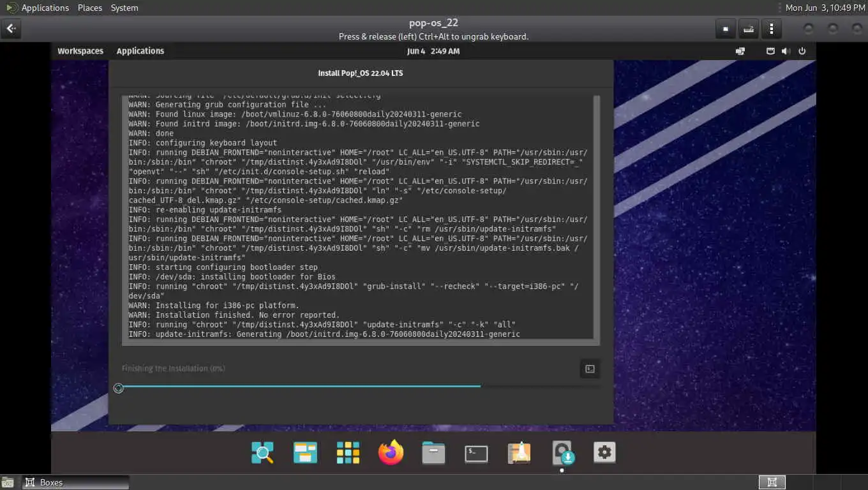Open Settings gear icon in the dock
The width and height of the screenshot is (868, 490).
(x=604, y=453)
